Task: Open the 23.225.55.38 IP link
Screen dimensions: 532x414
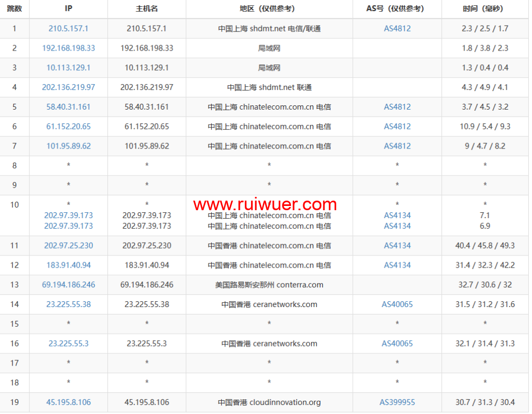Action: (x=68, y=304)
